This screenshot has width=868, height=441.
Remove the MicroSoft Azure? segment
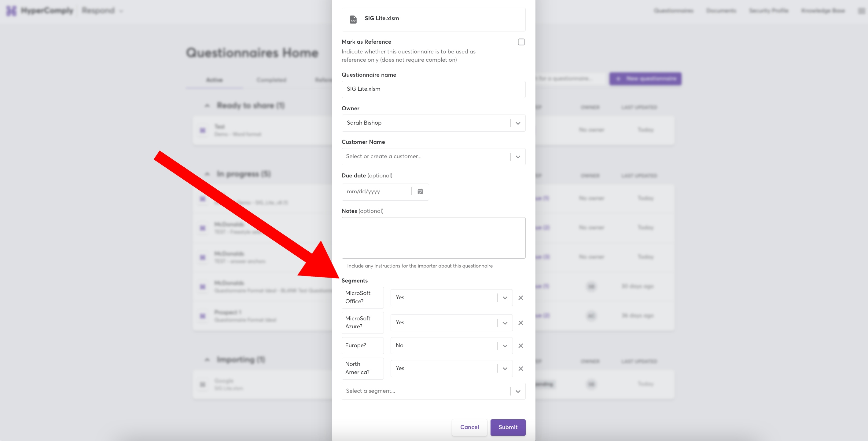[520, 323]
